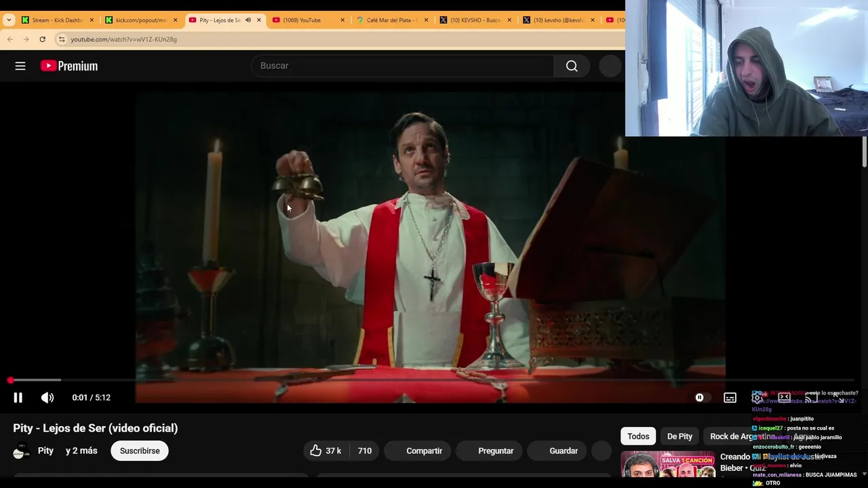Close the Pity - Lejos de Ser tab
The width and height of the screenshot is (868, 488).
(258, 20)
